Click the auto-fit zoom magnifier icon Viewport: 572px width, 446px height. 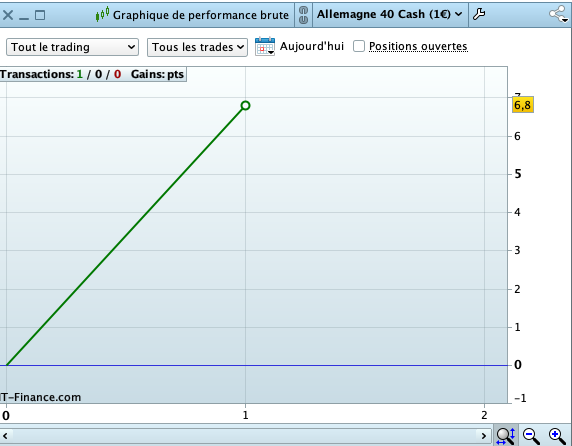[506, 436]
